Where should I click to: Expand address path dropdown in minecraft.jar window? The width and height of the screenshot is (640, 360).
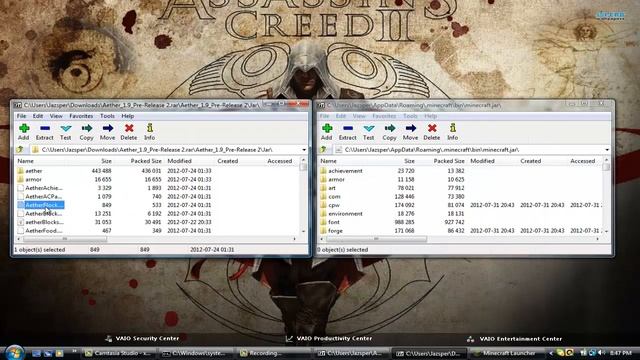(x=607, y=150)
